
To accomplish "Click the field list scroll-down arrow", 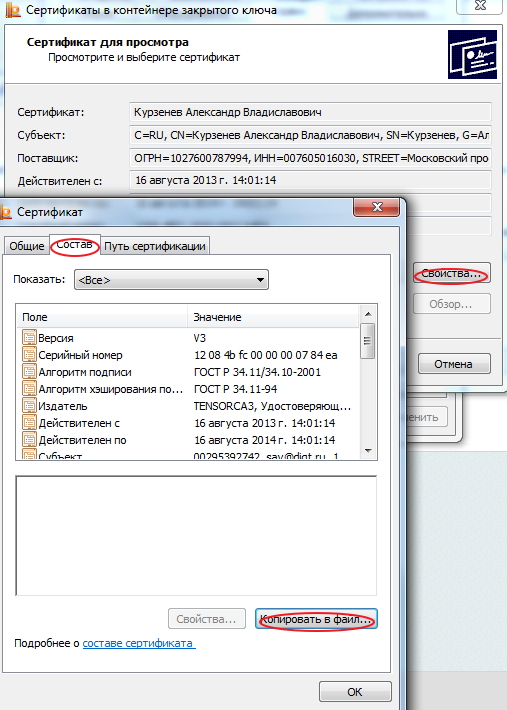I will (x=368, y=451).
